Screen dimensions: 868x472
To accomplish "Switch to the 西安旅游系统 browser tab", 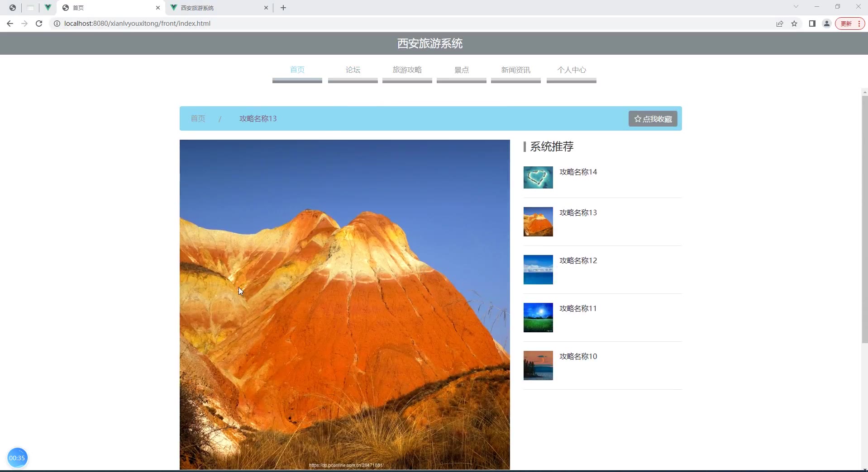I will coord(219,8).
